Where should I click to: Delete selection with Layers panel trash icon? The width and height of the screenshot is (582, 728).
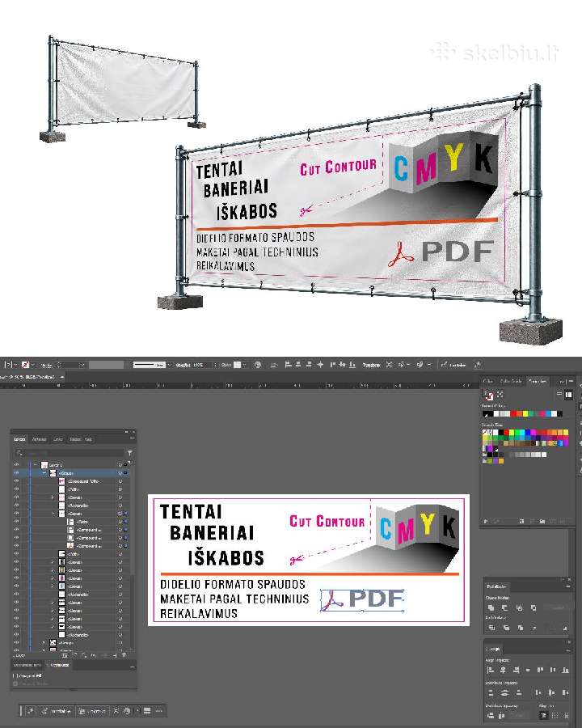click(x=124, y=655)
